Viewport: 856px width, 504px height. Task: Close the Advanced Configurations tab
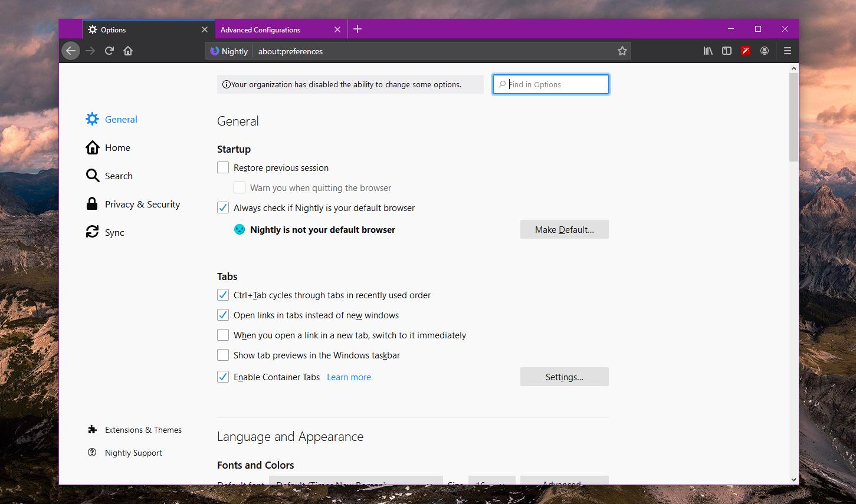(x=337, y=29)
